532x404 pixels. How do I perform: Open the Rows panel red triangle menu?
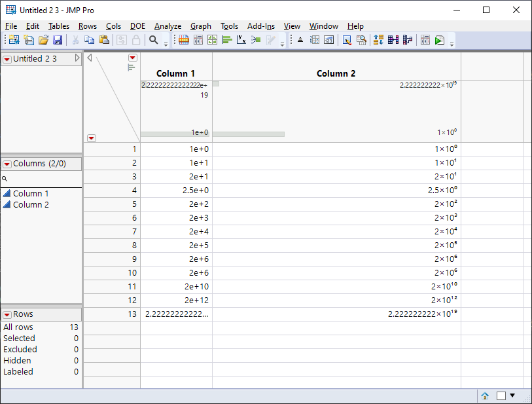tap(7, 315)
